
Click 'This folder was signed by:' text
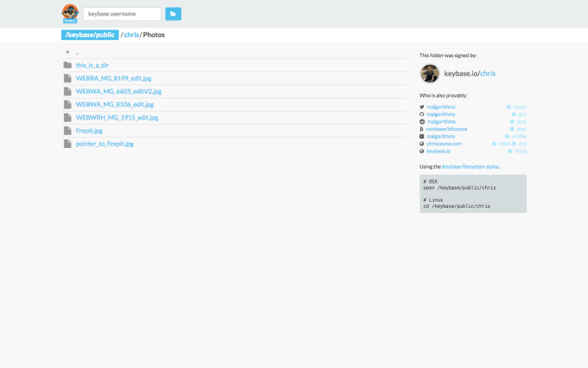(x=448, y=55)
